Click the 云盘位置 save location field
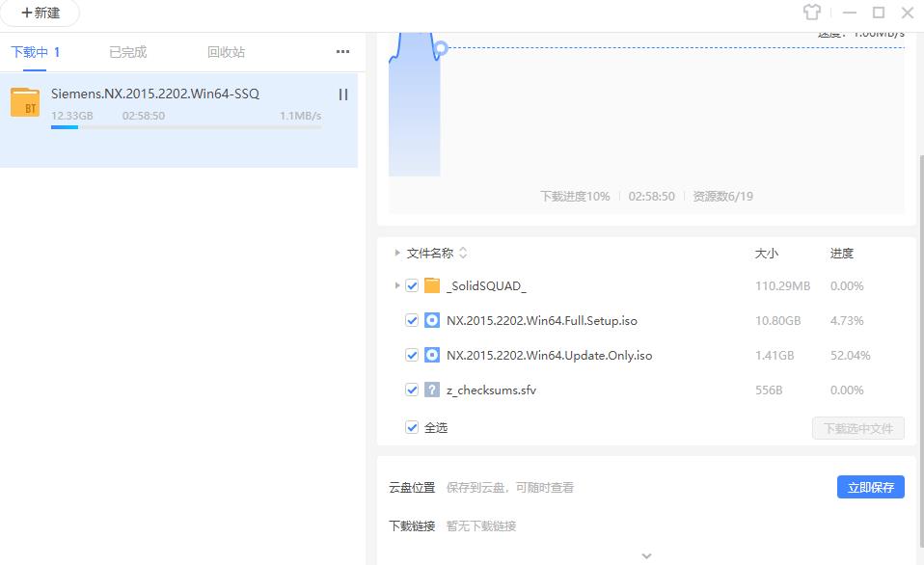The image size is (924, 565). (509, 487)
